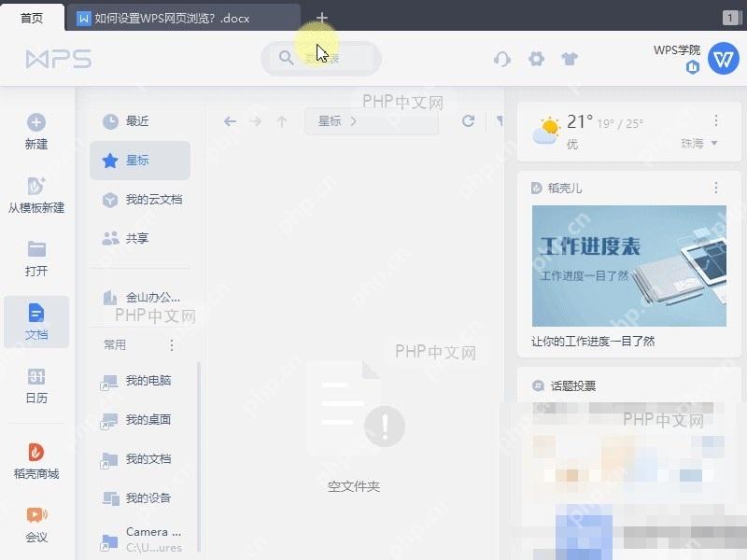Open WPS学院 user avatar
Image resolution: width=747 pixels, height=560 pixels.
click(x=723, y=59)
